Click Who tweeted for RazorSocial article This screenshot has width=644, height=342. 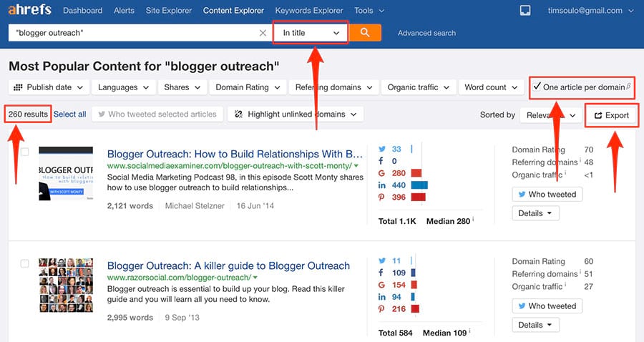click(x=547, y=306)
